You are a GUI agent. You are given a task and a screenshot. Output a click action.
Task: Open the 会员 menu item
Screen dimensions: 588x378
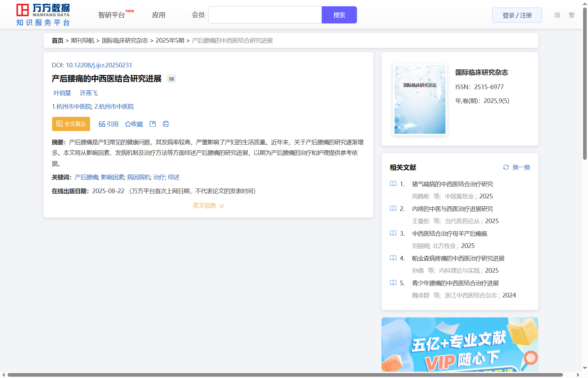click(x=198, y=15)
